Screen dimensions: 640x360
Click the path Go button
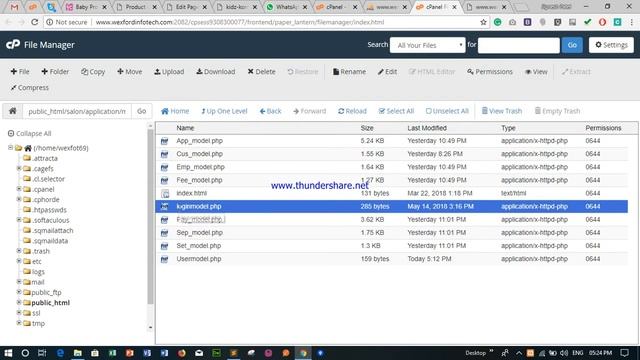[142, 111]
